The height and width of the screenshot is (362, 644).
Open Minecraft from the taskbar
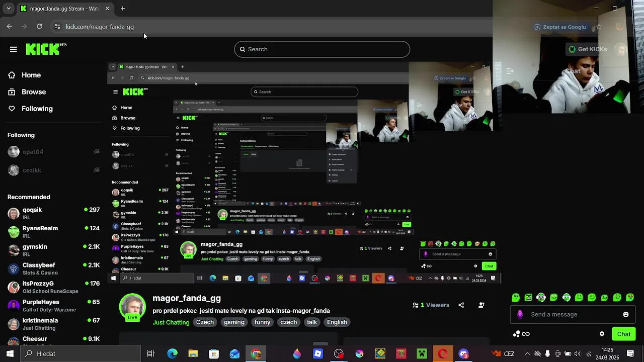point(422,353)
